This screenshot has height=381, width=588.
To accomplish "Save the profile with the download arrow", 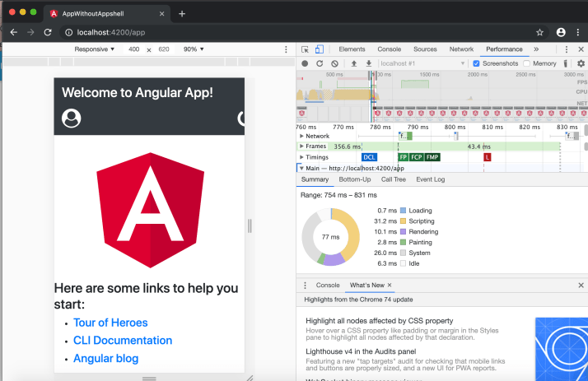I will (x=369, y=63).
